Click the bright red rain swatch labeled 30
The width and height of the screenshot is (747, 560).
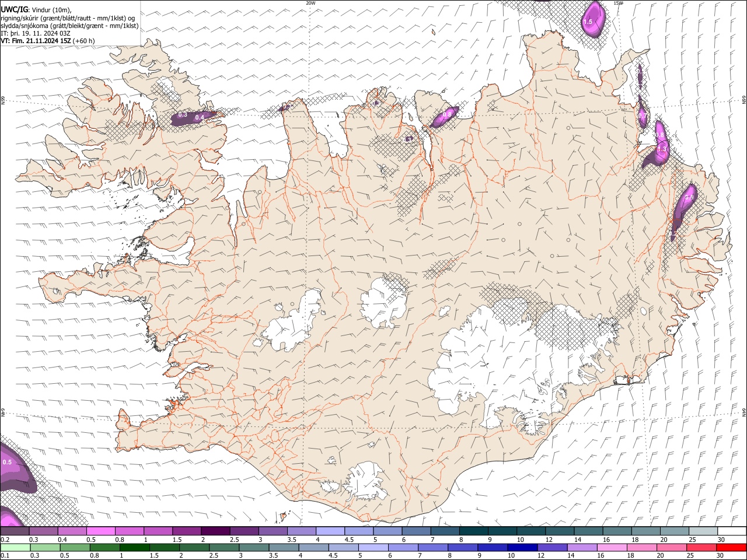(x=731, y=547)
